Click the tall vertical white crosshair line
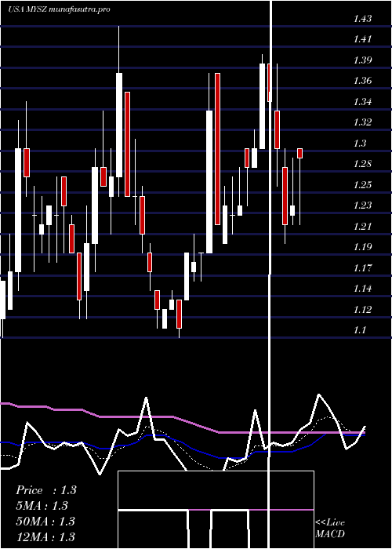 coord(270,274)
